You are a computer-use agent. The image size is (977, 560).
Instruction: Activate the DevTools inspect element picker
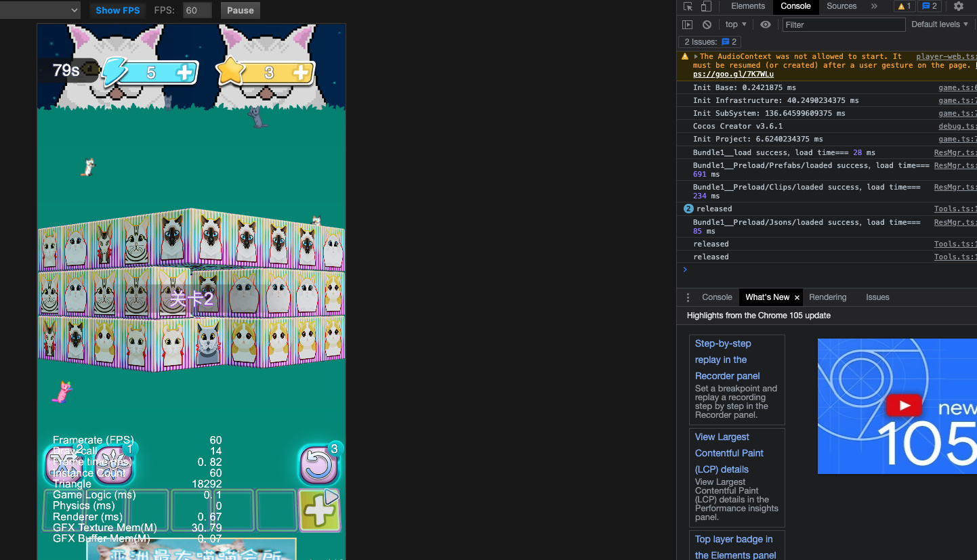(688, 6)
